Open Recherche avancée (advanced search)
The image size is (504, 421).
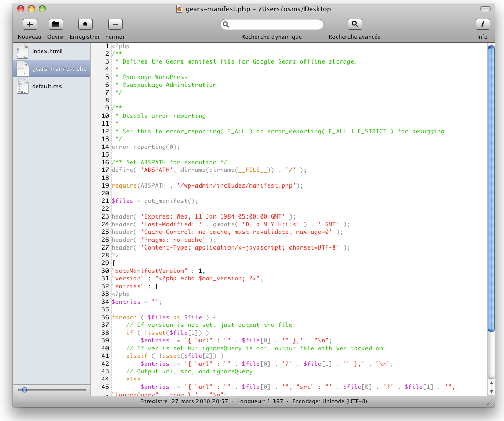(x=355, y=24)
